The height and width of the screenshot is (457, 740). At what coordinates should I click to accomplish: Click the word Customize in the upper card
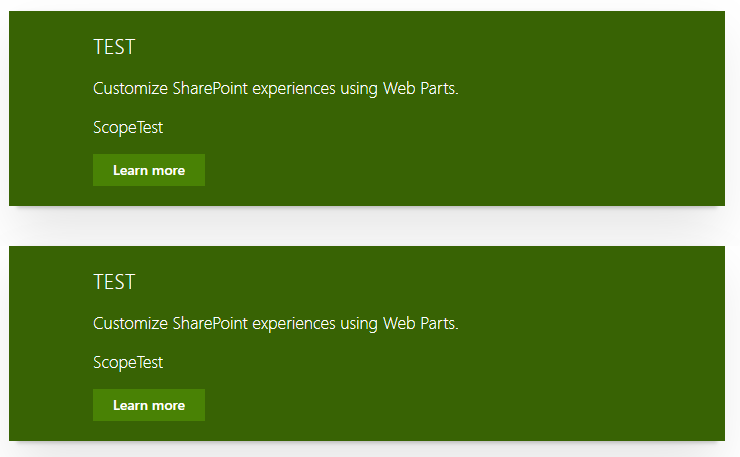point(130,88)
